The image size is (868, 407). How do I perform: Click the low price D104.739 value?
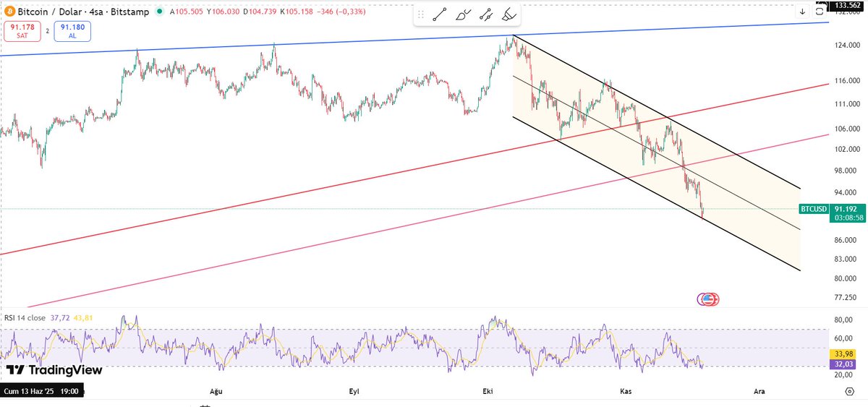coord(259,12)
